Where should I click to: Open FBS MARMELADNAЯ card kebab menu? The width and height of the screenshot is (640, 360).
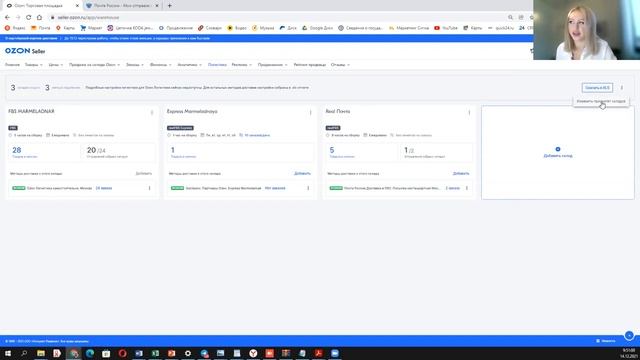[x=152, y=112]
